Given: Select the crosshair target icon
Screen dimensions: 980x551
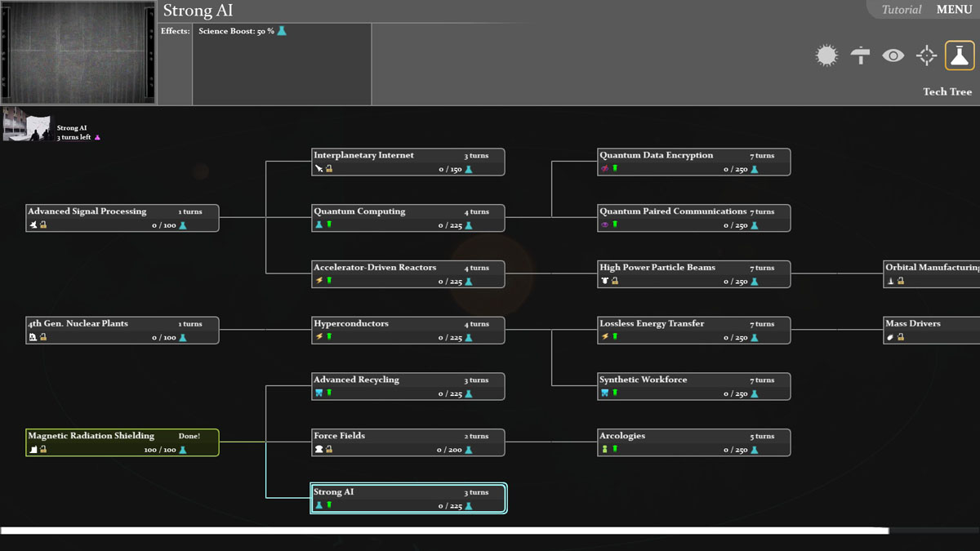Looking at the screenshot, I should point(926,56).
